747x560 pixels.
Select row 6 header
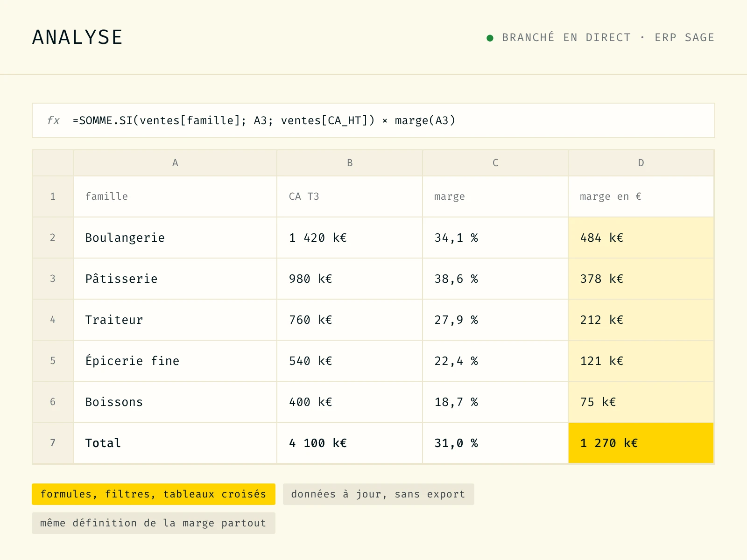53,402
